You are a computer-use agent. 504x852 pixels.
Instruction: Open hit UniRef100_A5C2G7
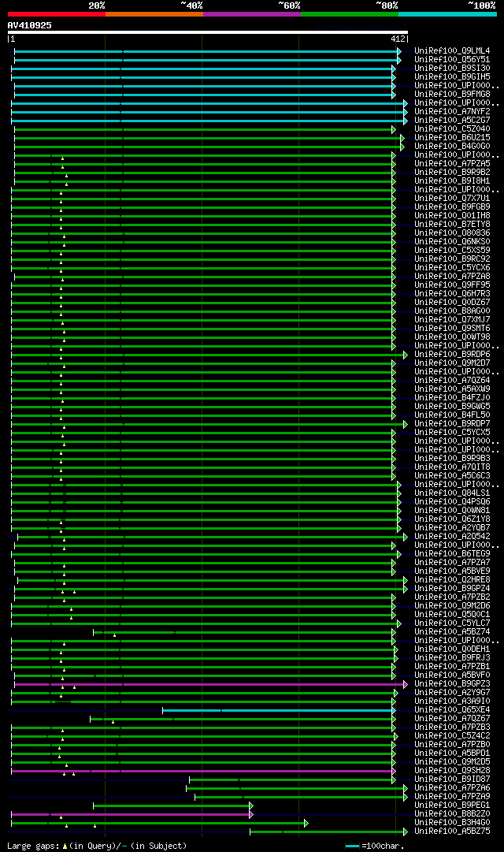[x=452, y=121]
